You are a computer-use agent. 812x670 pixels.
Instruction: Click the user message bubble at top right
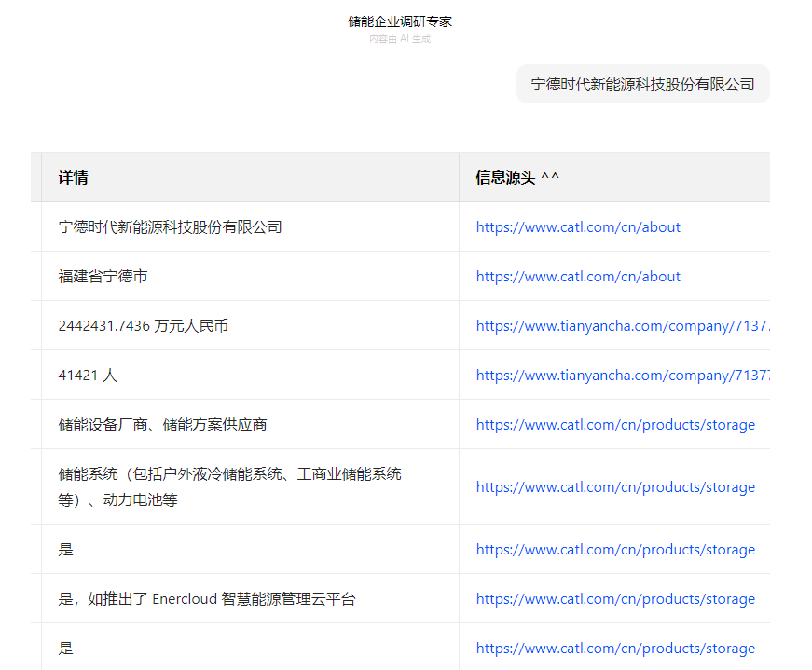point(642,84)
